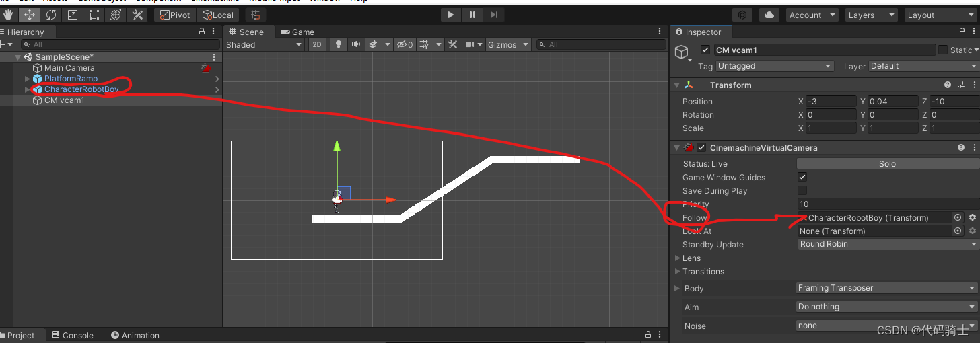
Task: Open Hierarchy panel options menu
Action: coord(214,32)
